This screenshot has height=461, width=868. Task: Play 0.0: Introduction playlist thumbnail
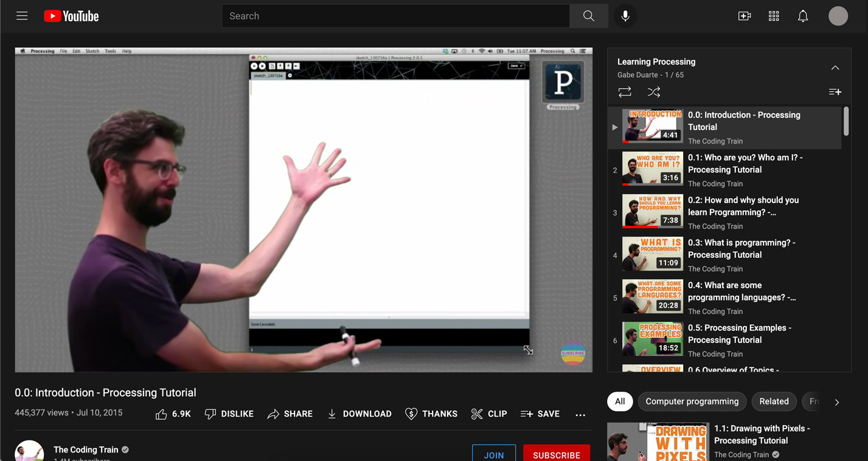pyautogui.click(x=653, y=126)
